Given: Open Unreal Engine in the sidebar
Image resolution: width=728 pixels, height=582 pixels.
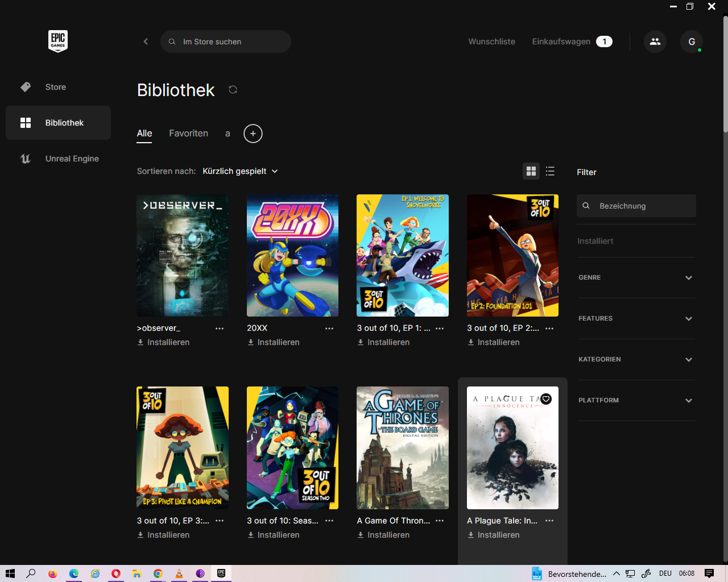Looking at the screenshot, I should coord(58,159).
